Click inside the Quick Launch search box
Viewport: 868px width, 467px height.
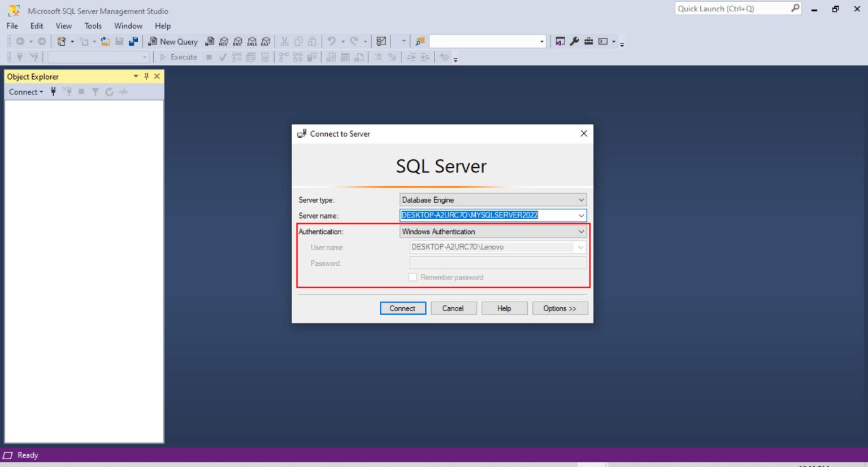(729, 8)
